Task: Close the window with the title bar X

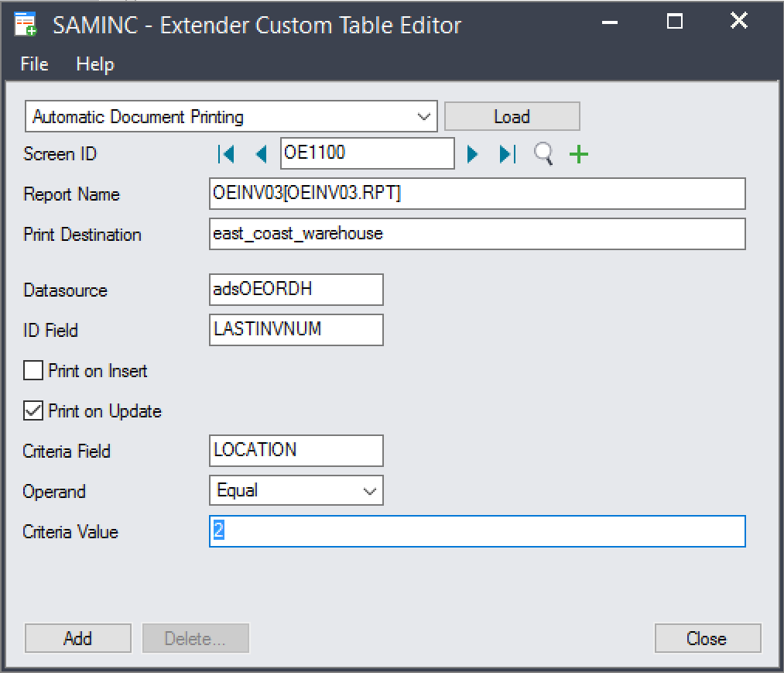Action: (739, 21)
